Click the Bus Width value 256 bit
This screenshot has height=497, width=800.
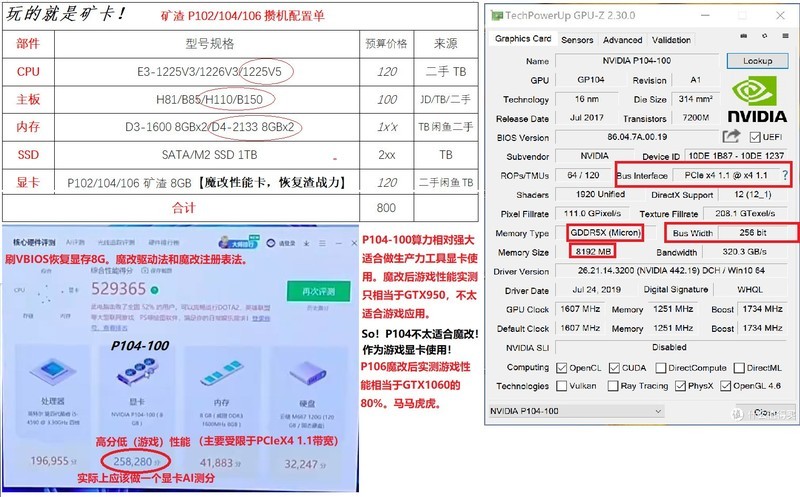pos(753,233)
